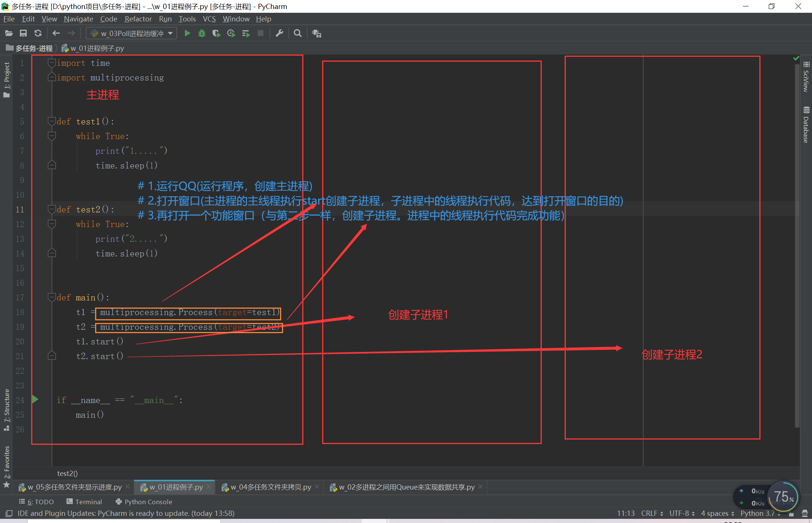Viewport: 812px width, 523px height.
Task: Open the Edit menu
Action: click(x=28, y=19)
